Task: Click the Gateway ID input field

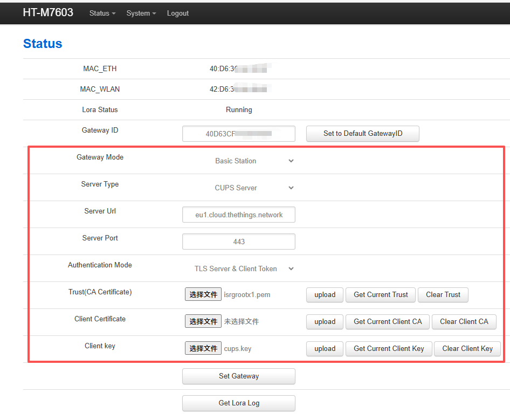Action: coord(239,134)
